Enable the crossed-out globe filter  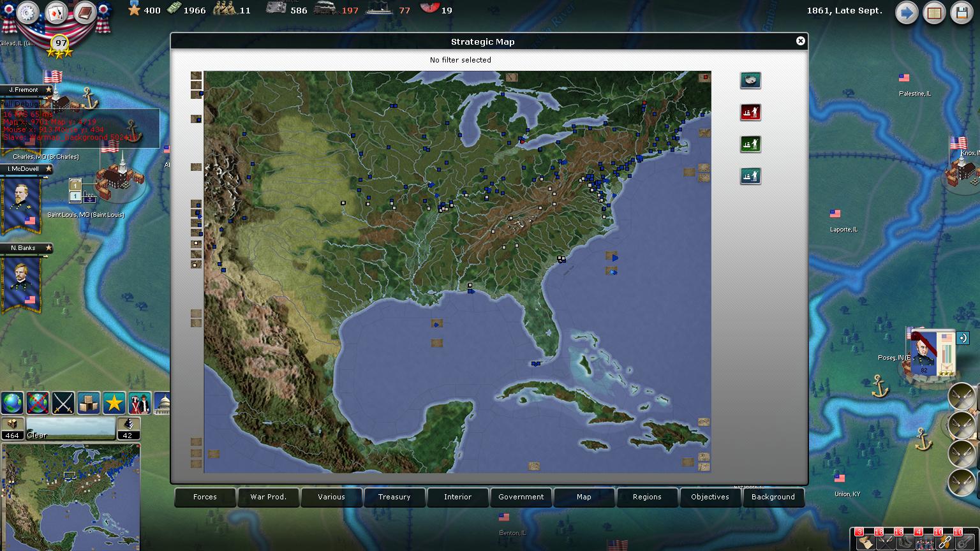pos(38,402)
